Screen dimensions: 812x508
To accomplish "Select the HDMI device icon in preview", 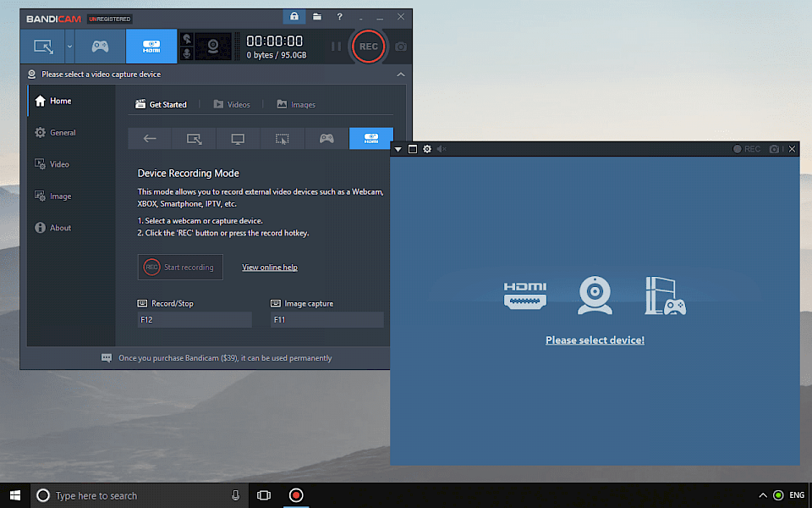I will click(525, 295).
